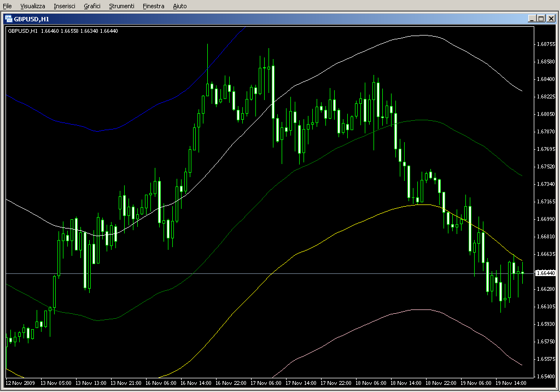Open the Finestra menu
Screen dimensions: 560x392
(153, 6)
